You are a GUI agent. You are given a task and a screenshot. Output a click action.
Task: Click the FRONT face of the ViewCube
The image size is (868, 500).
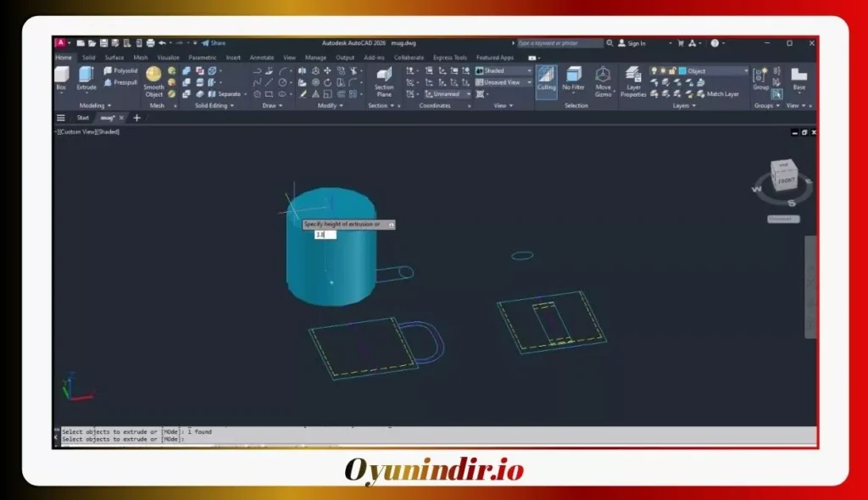tap(786, 181)
